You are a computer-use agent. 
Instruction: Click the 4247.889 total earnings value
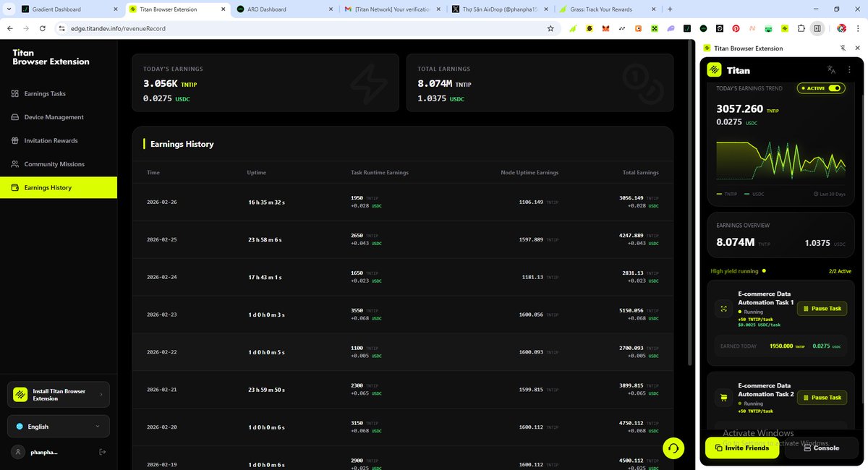[631, 235]
